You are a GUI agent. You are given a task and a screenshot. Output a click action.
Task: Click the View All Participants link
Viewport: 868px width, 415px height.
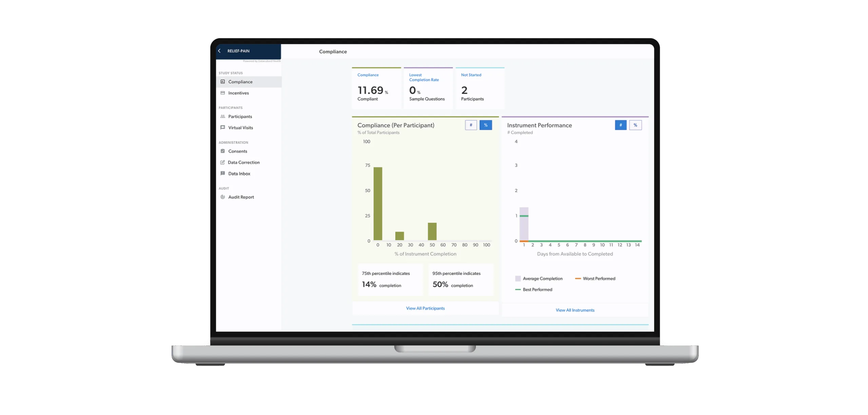pyautogui.click(x=425, y=308)
